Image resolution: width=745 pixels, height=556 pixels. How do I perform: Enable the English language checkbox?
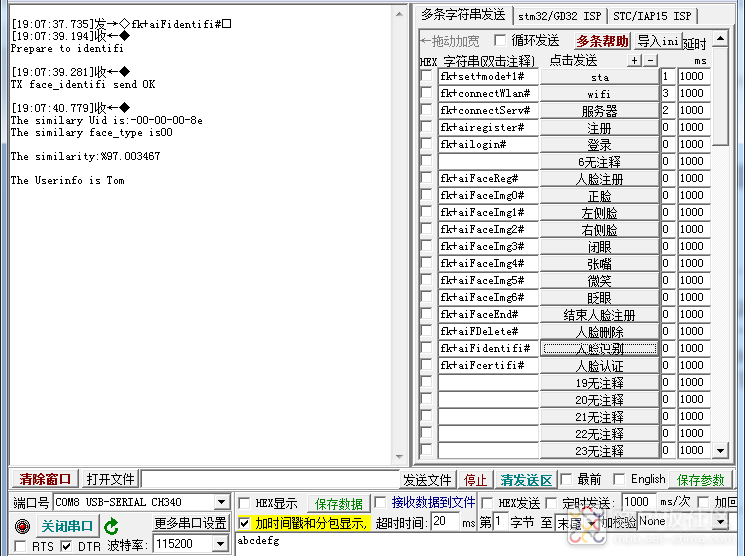(x=619, y=479)
